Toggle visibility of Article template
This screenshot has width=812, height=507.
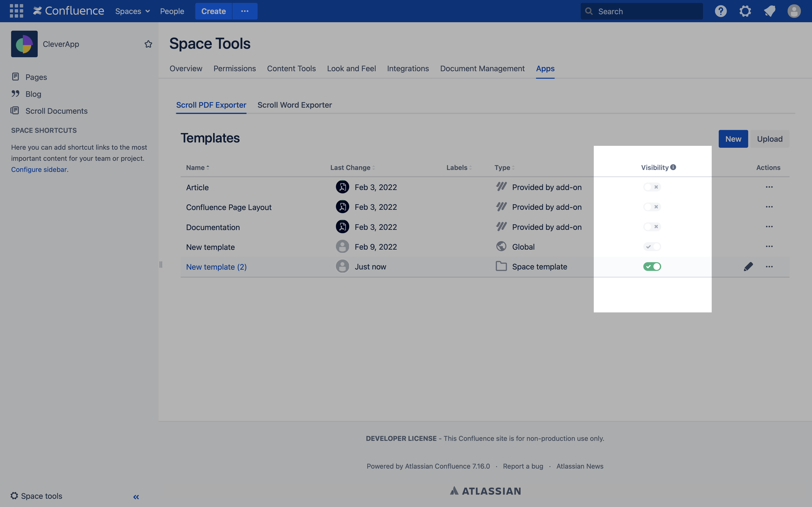pyautogui.click(x=652, y=187)
